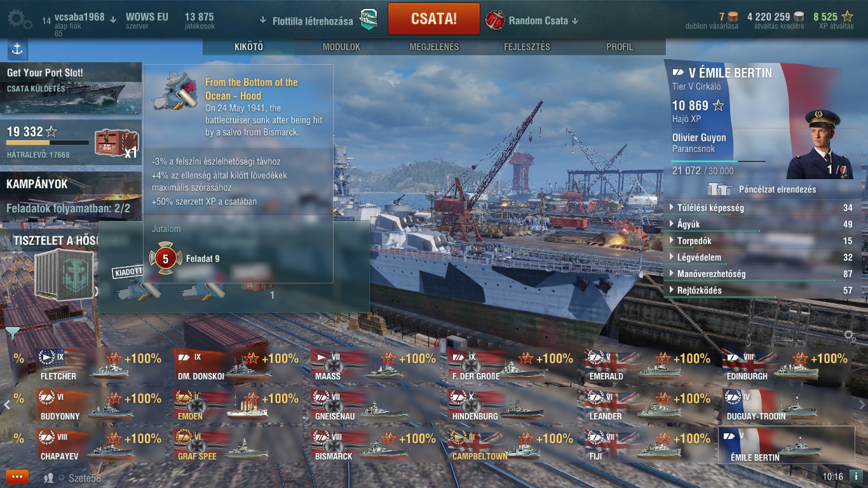Open the vcsaba1968 account dropdown
This screenshot has height=488, width=868.
pyautogui.click(x=85, y=18)
